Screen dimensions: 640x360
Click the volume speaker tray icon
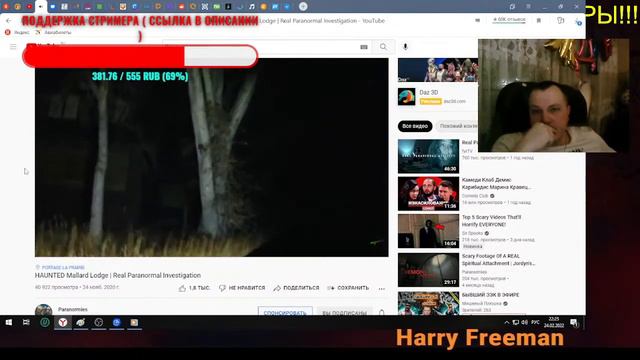click(x=525, y=322)
